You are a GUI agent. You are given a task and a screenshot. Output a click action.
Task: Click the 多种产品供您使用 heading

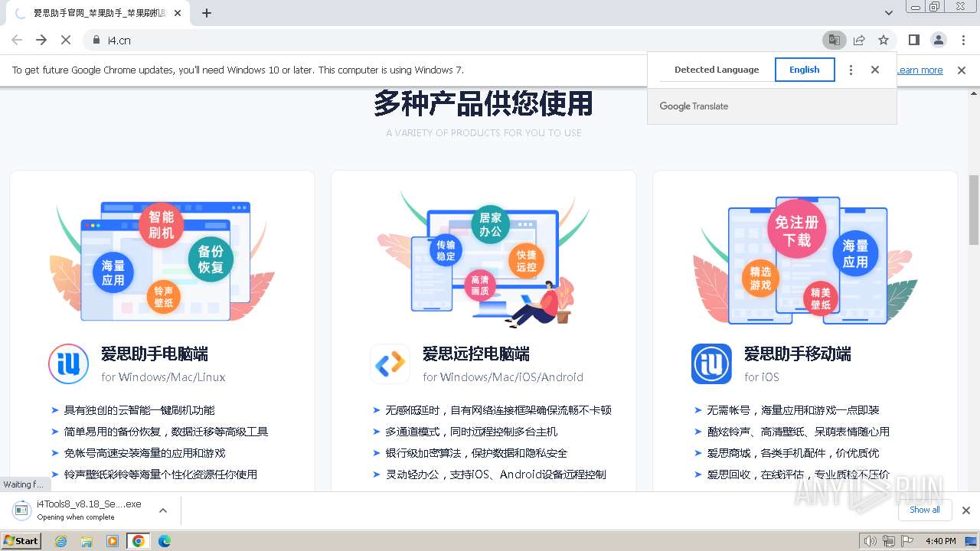(484, 104)
